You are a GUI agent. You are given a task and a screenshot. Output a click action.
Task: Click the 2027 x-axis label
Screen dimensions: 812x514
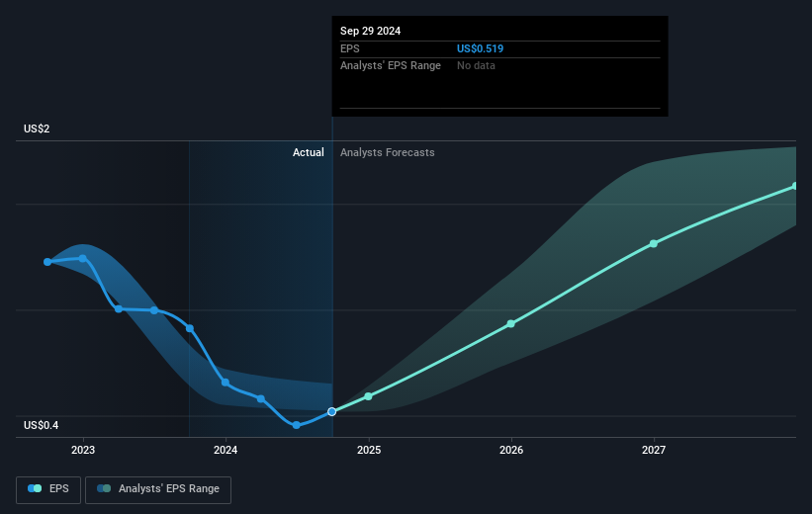coord(654,450)
